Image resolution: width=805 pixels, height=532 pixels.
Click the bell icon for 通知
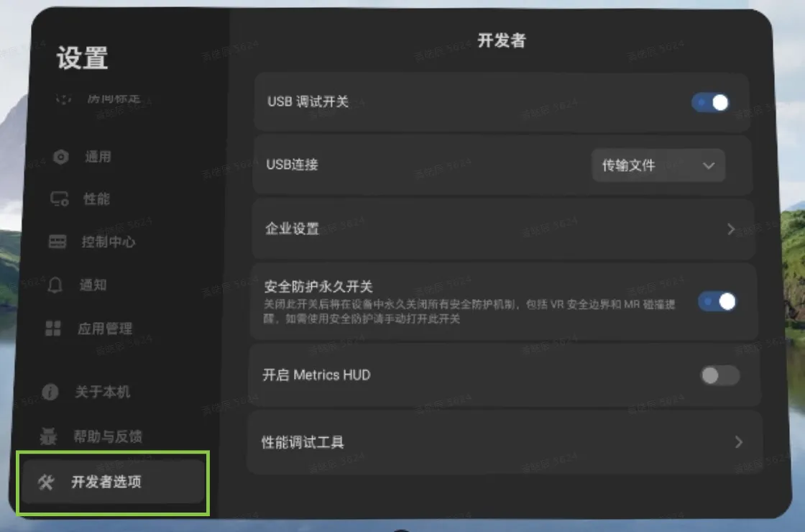tap(55, 285)
